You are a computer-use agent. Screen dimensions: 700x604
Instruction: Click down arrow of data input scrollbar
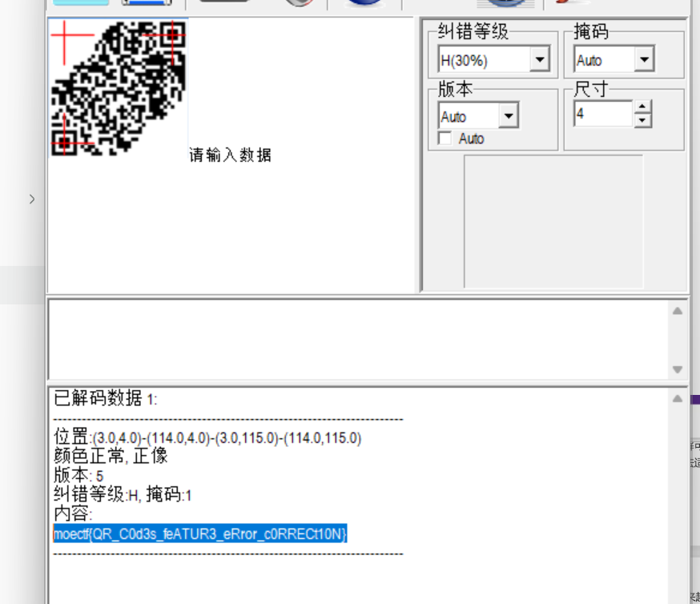678,369
